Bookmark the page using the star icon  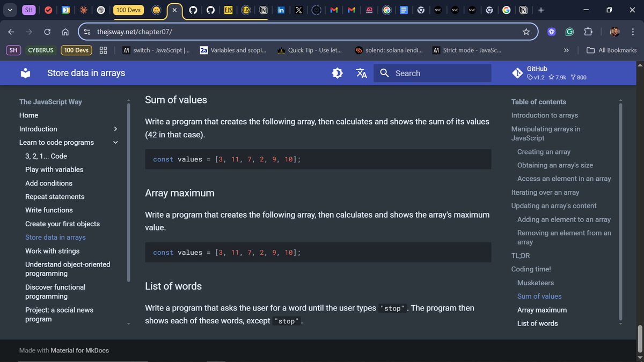(x=526, y=32)
